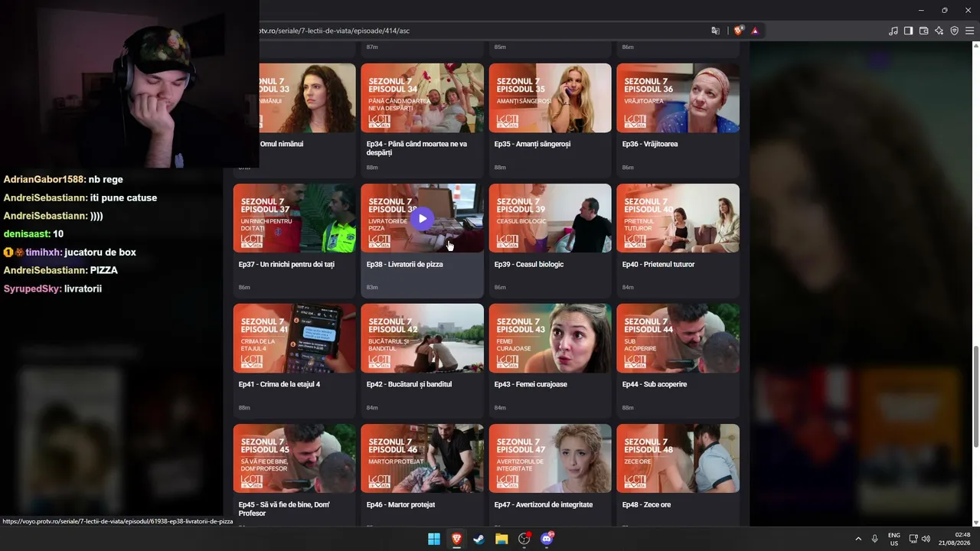
Task: Open File Explorer from the taskbar
Action: pos(501,539)
